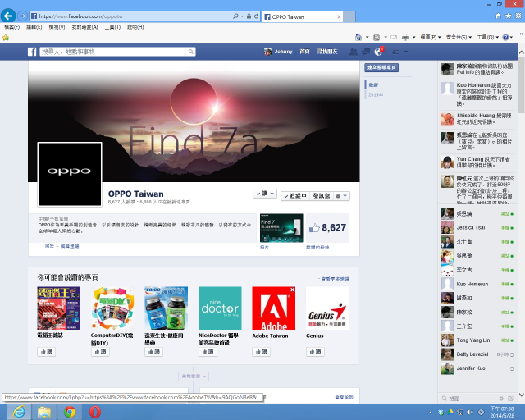Viewport: 525px width, 420px height.
Task: Open the IE Page (網頁) dropdown menu
Action: (431, 37)
